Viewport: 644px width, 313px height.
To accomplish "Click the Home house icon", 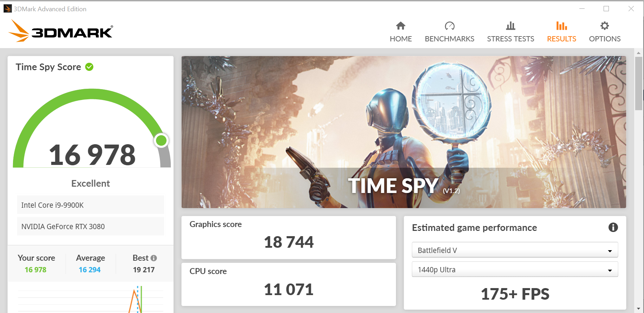I will coord(401,26).
